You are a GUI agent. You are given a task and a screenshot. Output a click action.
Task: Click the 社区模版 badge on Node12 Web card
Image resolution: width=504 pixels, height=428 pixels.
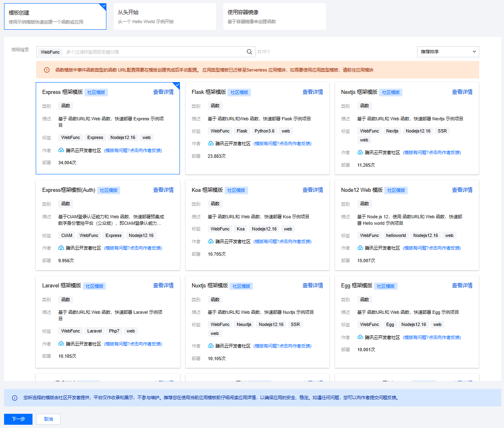pos(396,190)
